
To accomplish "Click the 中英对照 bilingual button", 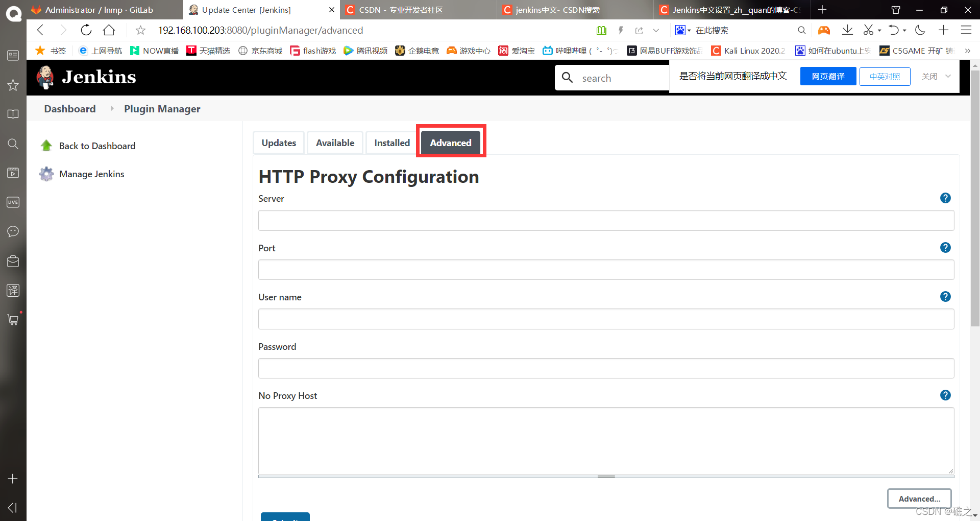I will (885, 76).
